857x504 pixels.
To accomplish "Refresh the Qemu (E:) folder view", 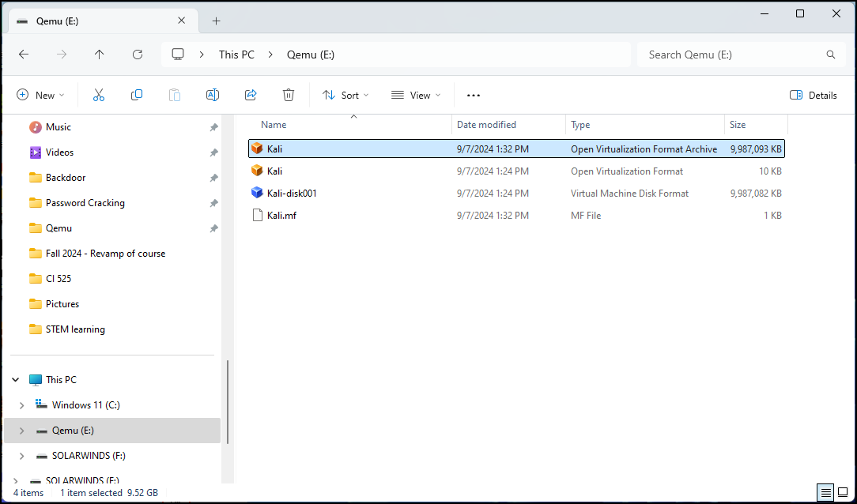I will tap(138, 54).
